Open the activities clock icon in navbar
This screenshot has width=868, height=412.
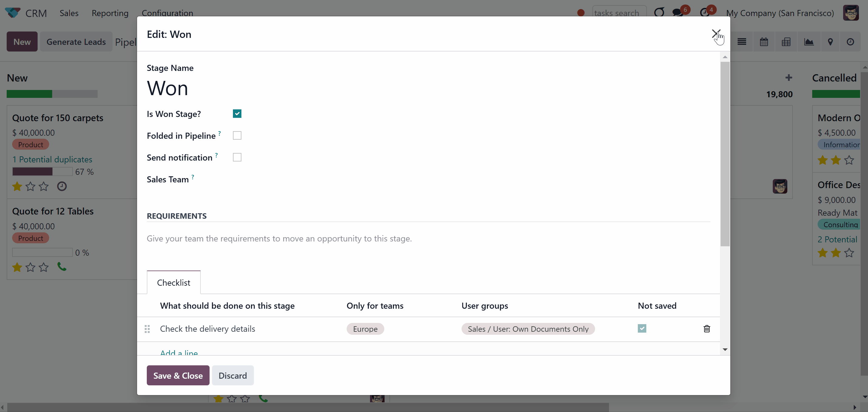pos(704,13)
